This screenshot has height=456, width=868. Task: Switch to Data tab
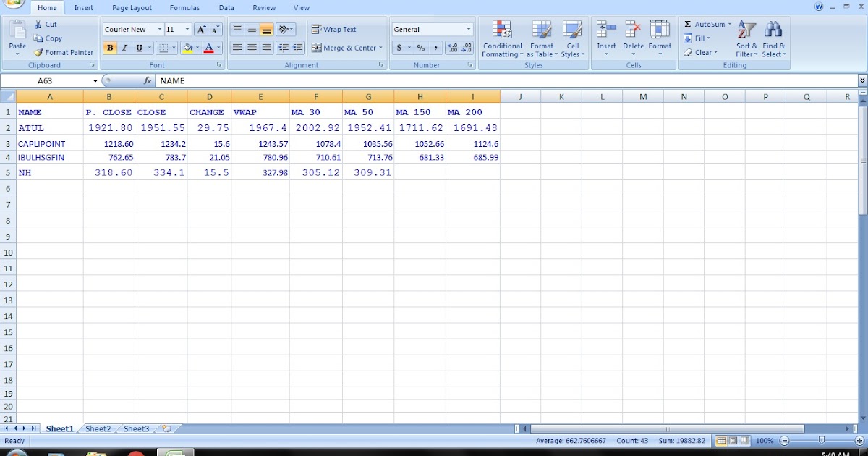click(x=226, y=8)
